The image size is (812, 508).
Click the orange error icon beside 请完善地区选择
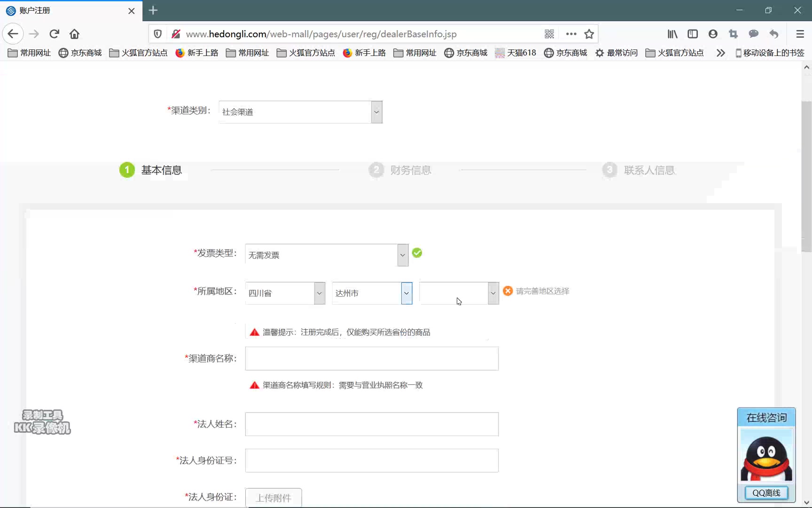coord(508,291)
